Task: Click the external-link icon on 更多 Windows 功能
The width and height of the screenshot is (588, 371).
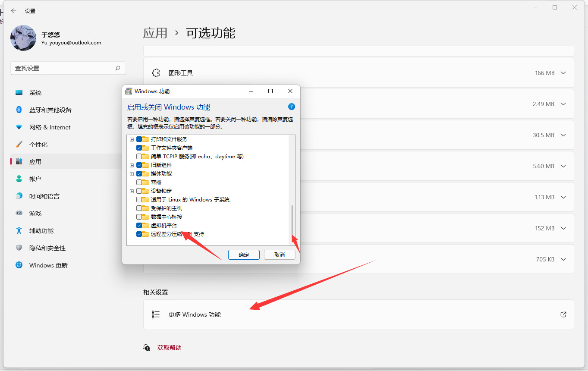Action: [x=563, y=314]
